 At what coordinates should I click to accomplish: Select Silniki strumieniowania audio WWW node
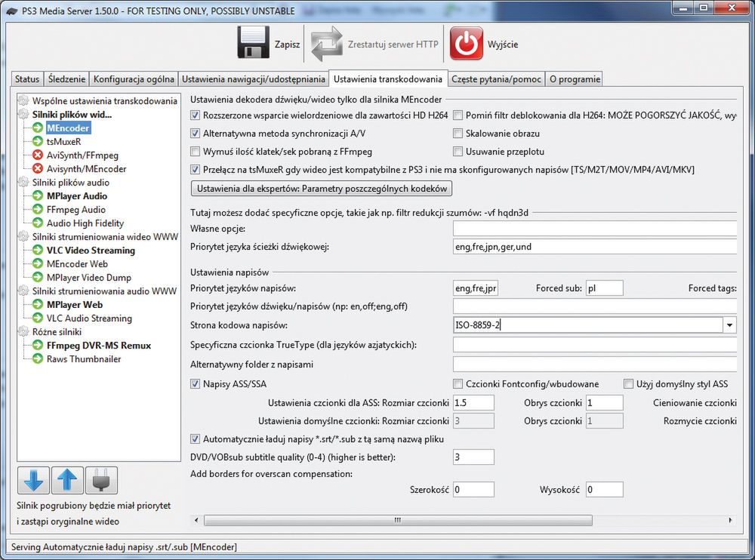click(x=104, y=291)
